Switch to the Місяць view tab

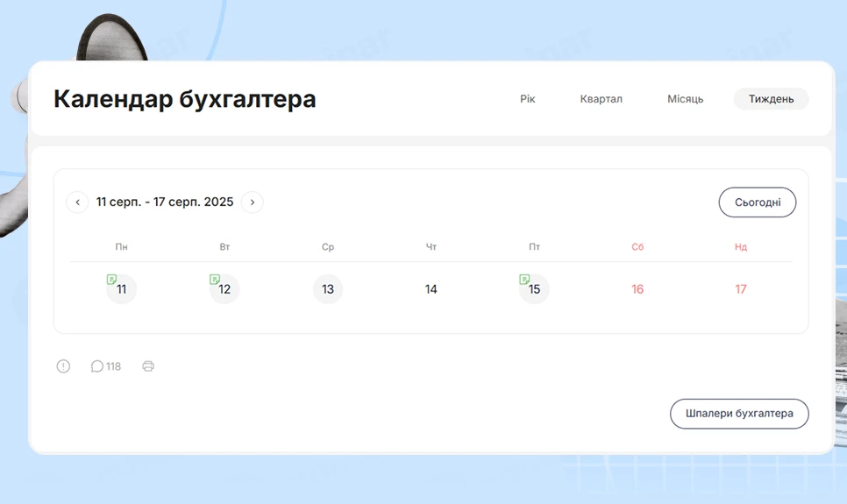click(686, 99)
